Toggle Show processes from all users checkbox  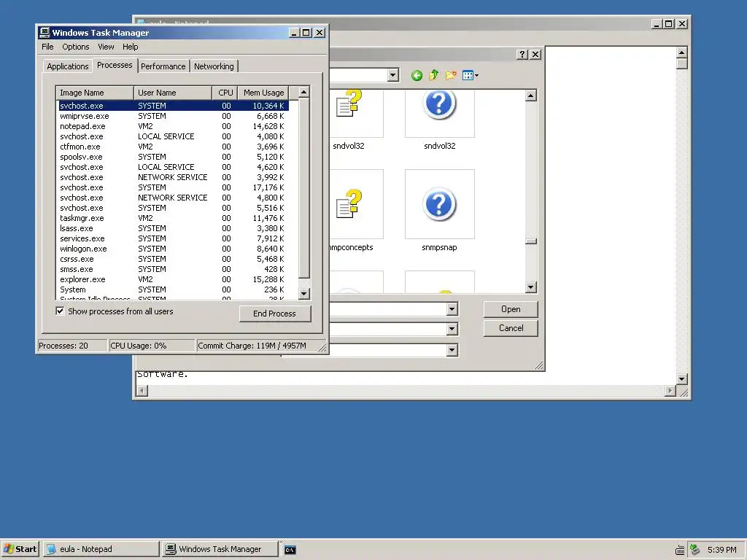60,311
